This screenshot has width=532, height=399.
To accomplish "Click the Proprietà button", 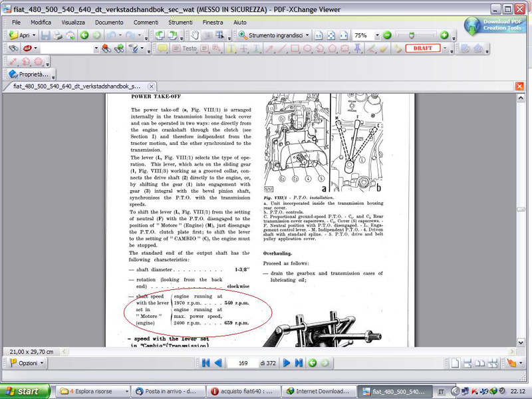I will pos(28,74).
